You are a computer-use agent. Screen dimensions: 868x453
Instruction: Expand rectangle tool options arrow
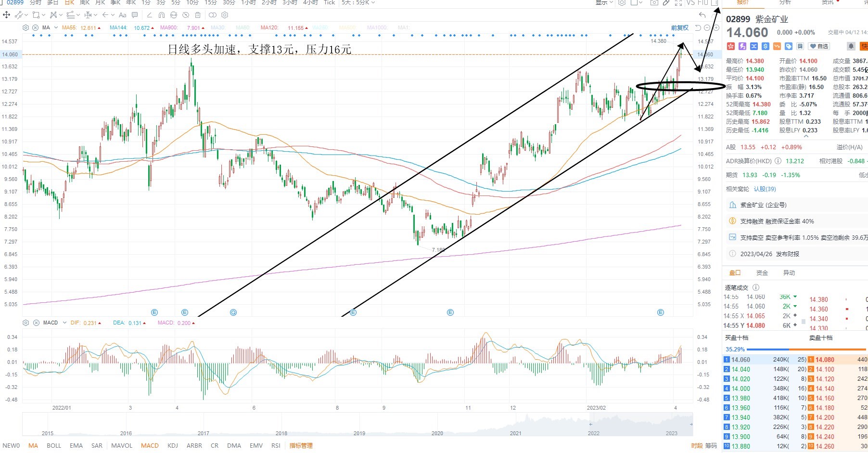tap(43, 15)
